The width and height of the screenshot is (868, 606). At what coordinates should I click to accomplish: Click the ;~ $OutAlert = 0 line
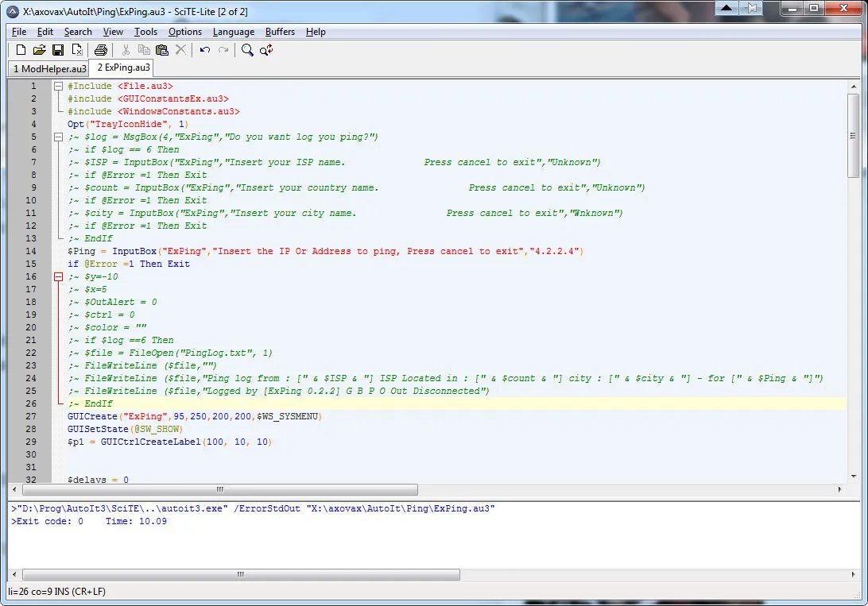[112, 303]
